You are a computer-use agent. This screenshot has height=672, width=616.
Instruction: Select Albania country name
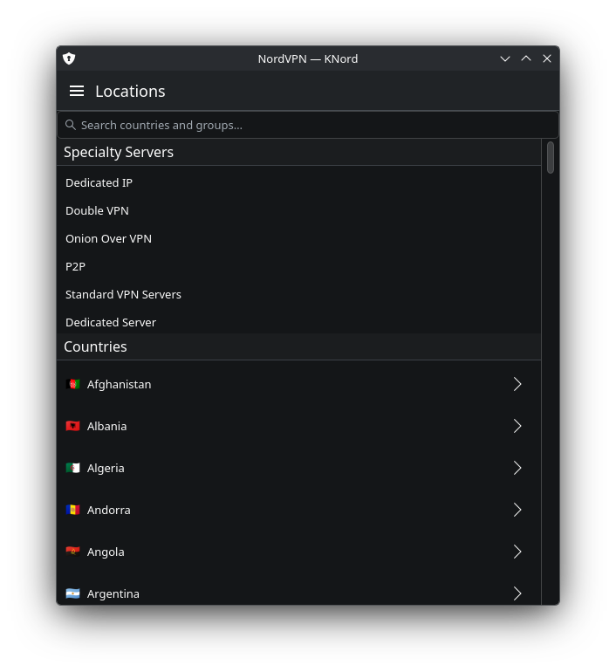point(106,427)
